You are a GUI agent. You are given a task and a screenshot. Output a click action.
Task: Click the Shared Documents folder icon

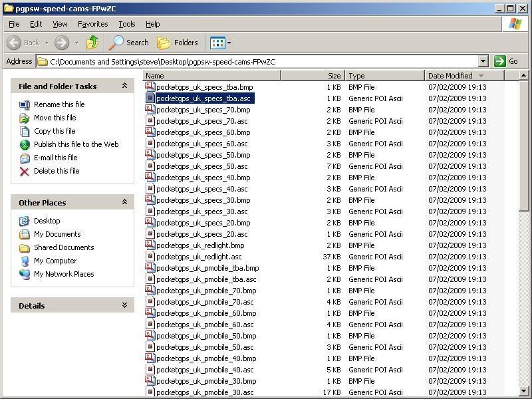coord(25,247)
